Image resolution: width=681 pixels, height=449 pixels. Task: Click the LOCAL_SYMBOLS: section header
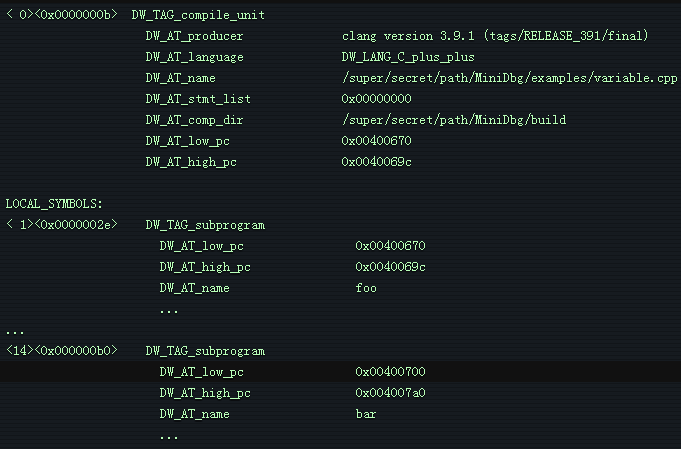coord(54,204)
